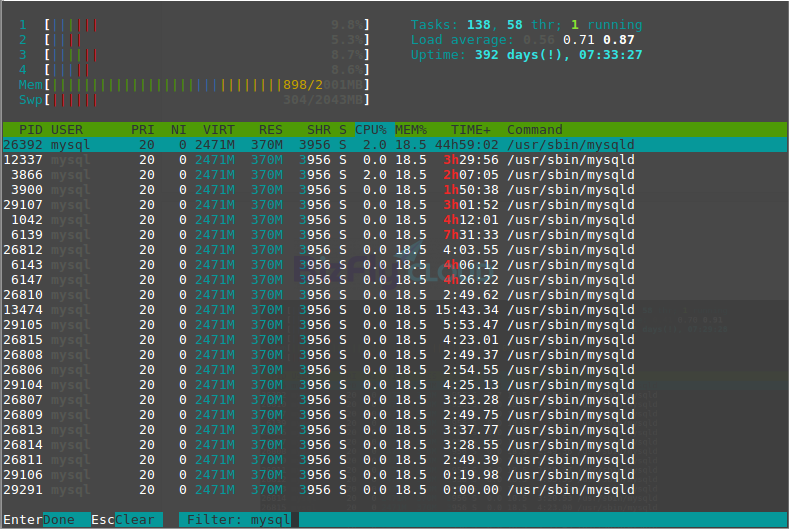Sort processes by VIRT column

point(218,130)
